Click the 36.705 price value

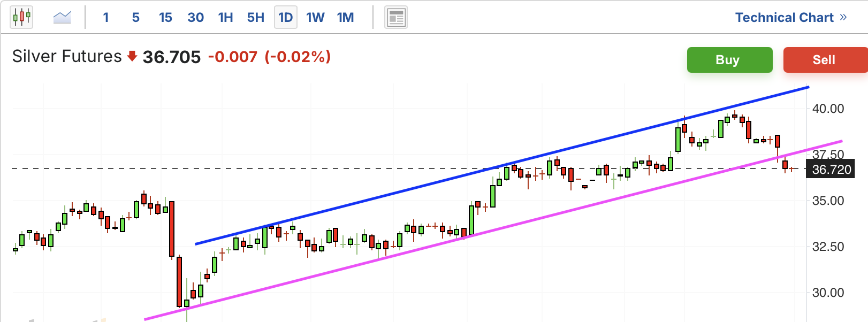pyautogui.click(x=171, y=57)
